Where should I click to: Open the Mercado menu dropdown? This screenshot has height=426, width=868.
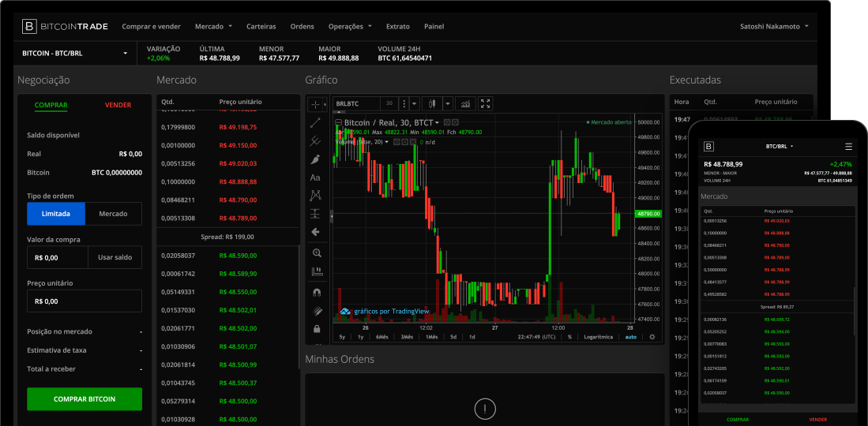[213, 26]
